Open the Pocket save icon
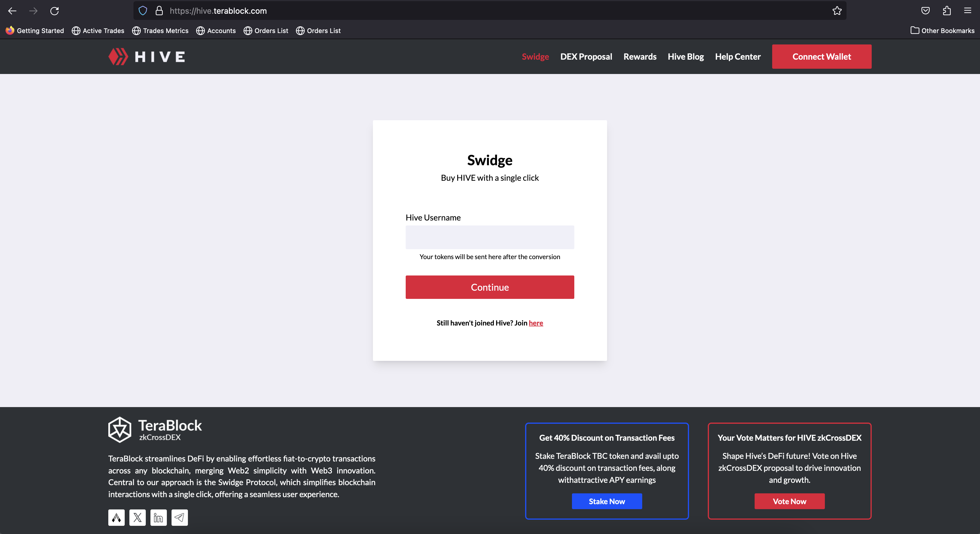The width and height of the screenshot is (980, 534). coord(925,11)
